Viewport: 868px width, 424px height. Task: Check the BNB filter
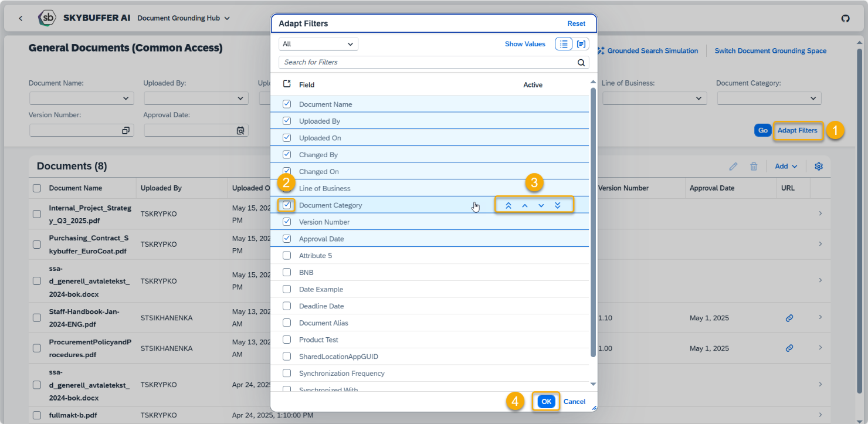coord(287,273)
